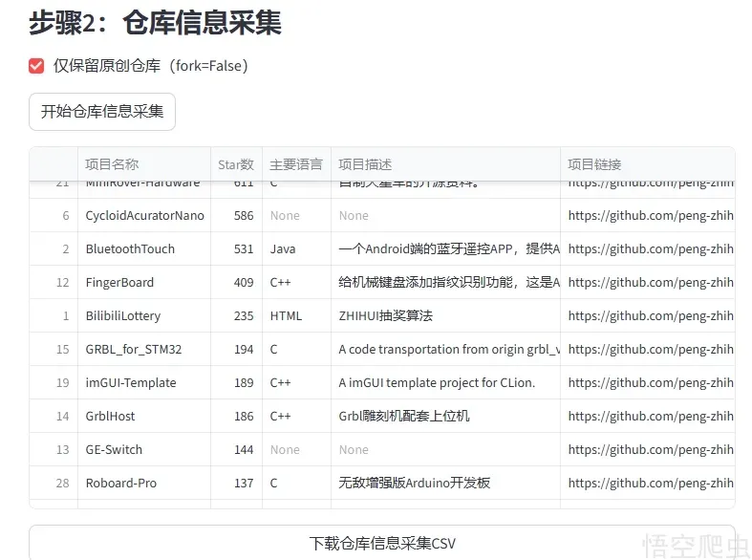Open the GitHub link for Roboard-Pro row
This screenshot has height=560, width=752.
648,483
